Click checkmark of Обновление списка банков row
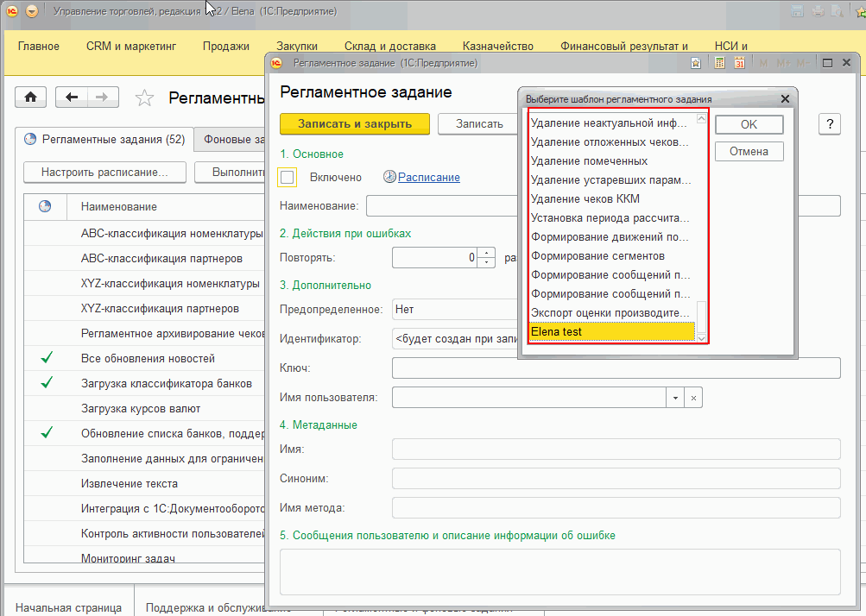This screenshot has width=866, height=616. (47, 432)
